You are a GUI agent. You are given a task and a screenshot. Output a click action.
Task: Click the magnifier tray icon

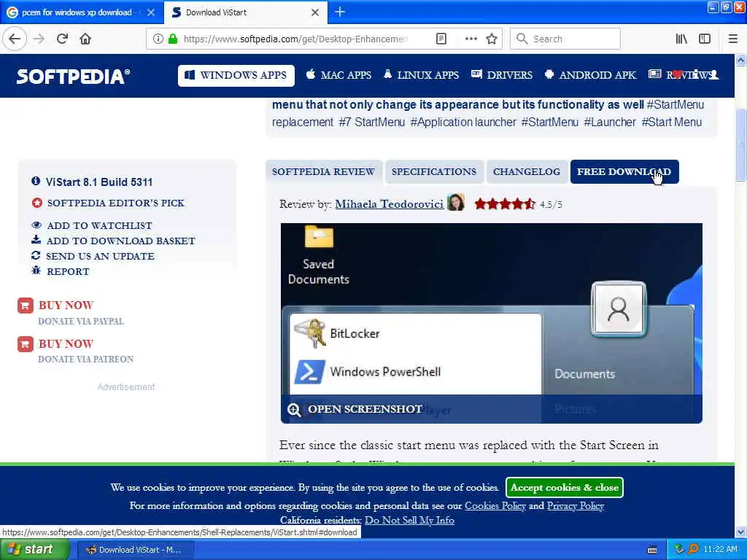tap(693, 550)
